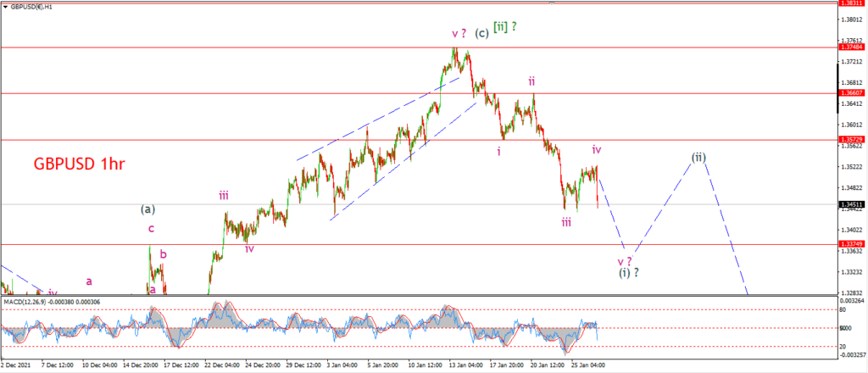Select the 1.35729 red price level tag
868x373 pixels.
pyautogui.click(x=851, y=140)
